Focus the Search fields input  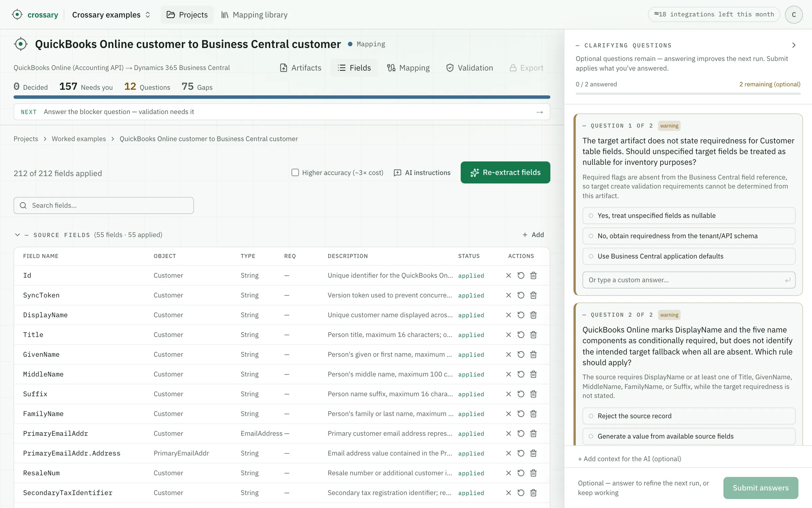(x=104, y=206)
